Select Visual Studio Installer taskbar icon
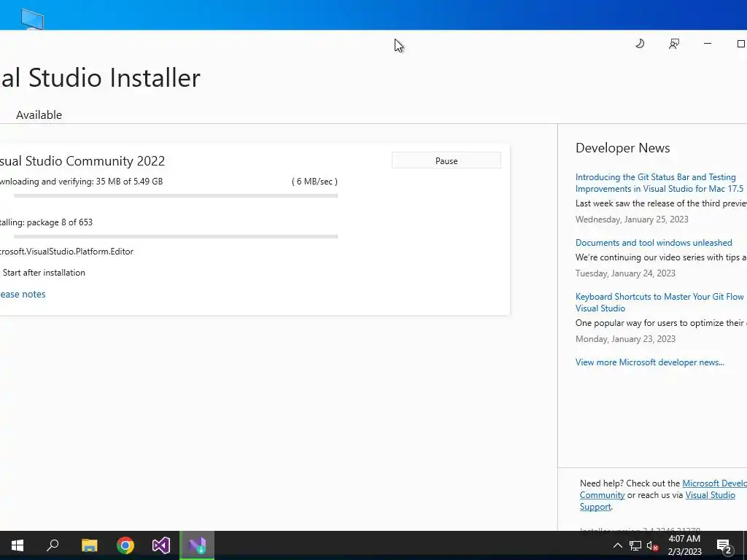Image resolution: width=747 pixels, height=560 pixels. [197, 545]
